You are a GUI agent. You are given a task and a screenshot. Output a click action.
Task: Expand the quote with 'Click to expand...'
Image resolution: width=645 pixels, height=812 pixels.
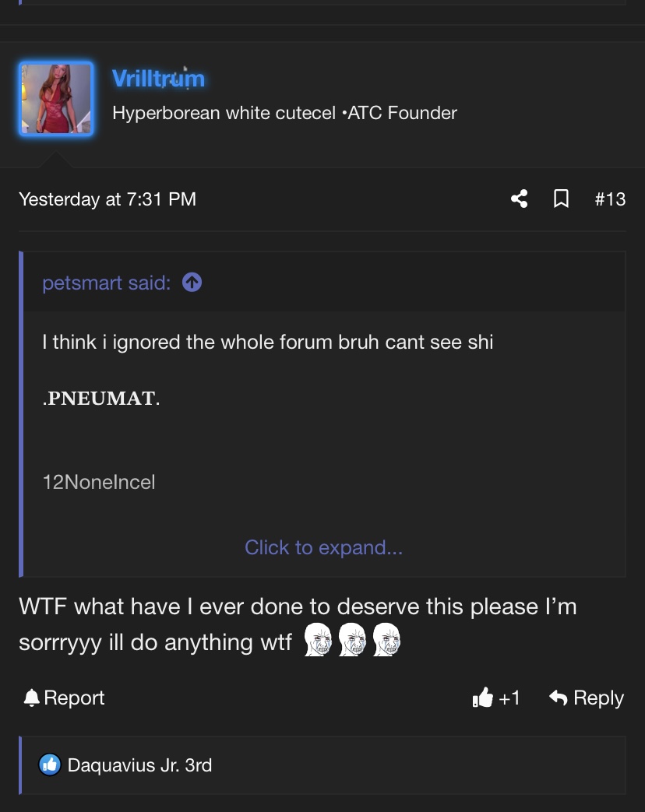click(x=323, y=547)
